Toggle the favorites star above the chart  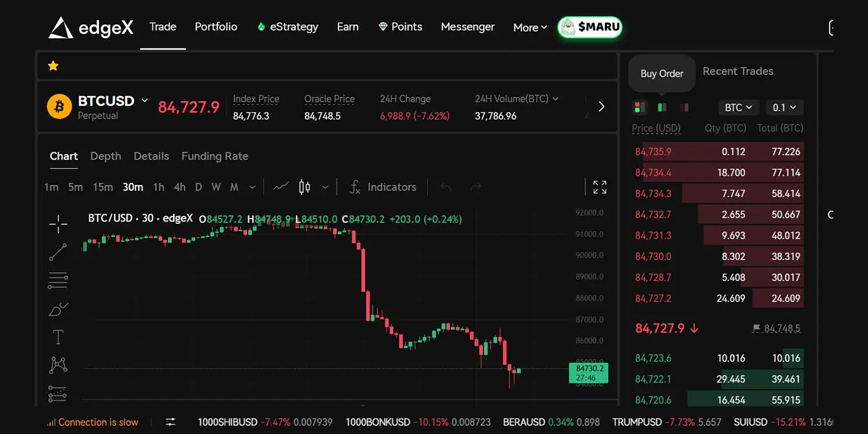[x=53, y=65]
